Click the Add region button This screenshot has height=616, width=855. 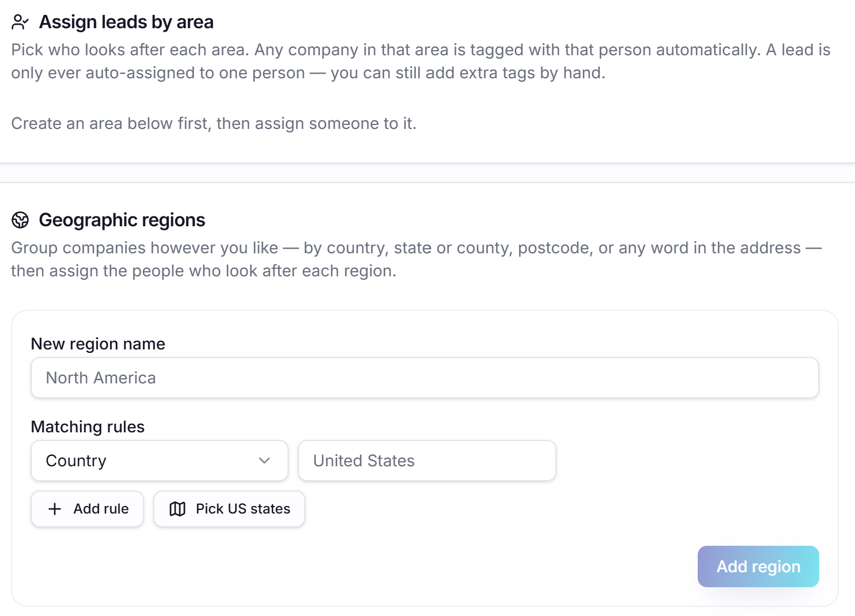point(758,566)
